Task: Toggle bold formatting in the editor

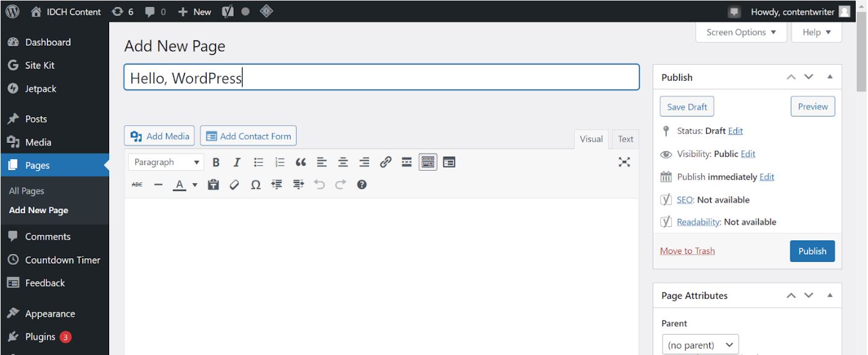Action: click(215, 161)
